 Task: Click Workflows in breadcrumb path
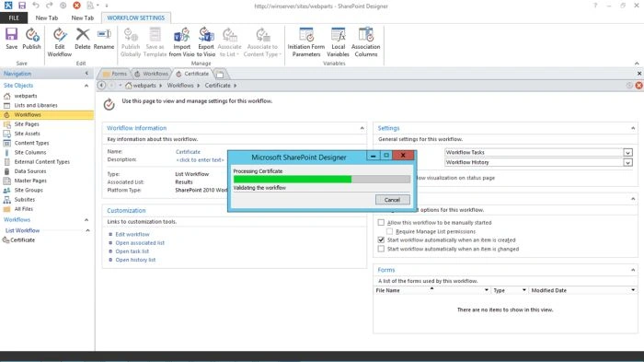(180, 86)
